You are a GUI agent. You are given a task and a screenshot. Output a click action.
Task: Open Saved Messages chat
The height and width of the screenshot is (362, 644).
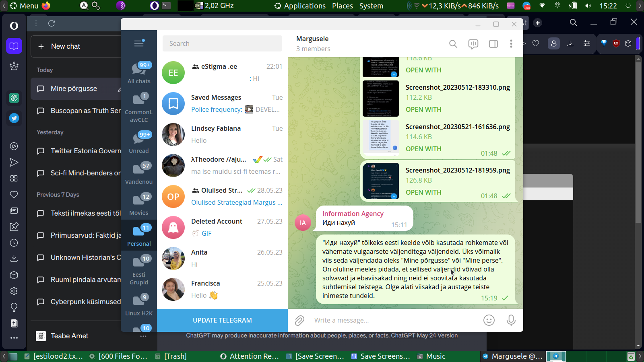click(x=222, y=104)
